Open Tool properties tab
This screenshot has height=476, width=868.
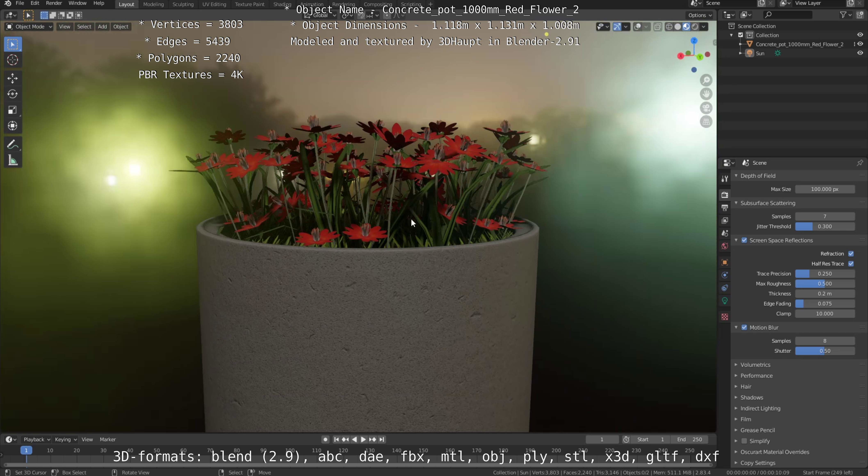(725, 179)
